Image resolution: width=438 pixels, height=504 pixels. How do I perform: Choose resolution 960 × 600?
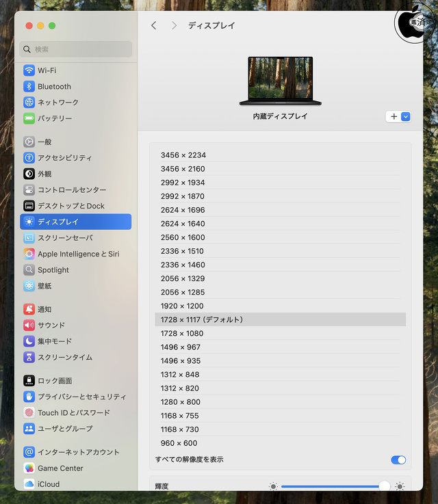[x=281, y=443]
